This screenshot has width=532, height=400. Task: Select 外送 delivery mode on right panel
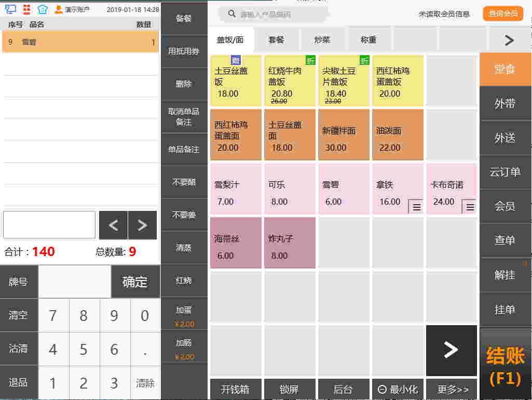click(504, 138)
